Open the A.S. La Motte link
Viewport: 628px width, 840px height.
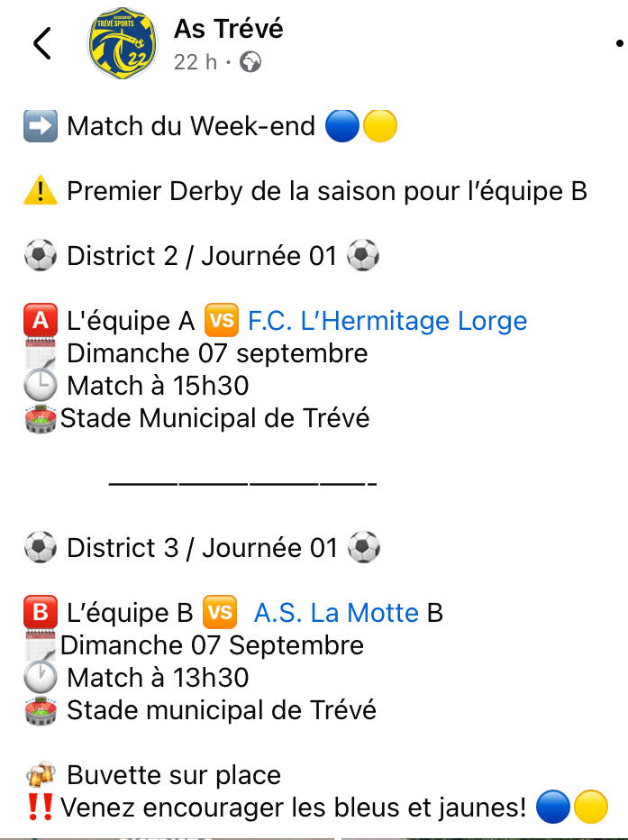[336, 613]
